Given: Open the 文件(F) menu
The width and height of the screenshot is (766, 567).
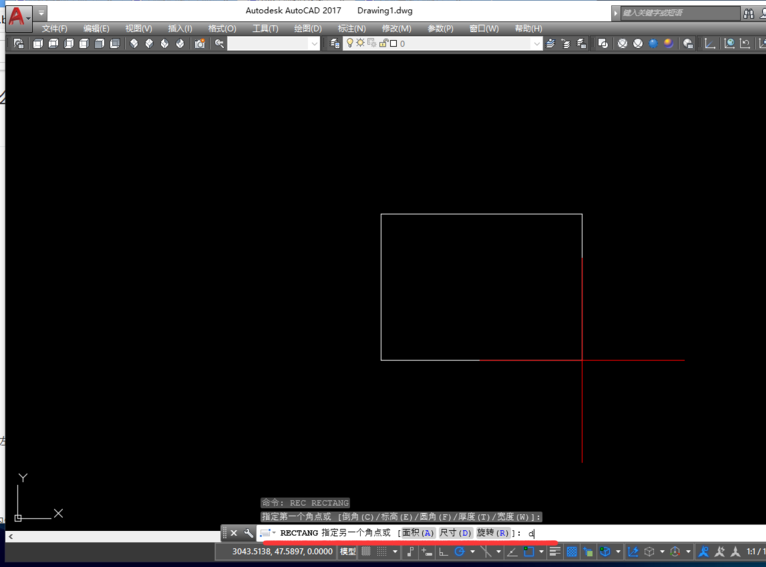Looking at the screenshot, I should (54, 29).
